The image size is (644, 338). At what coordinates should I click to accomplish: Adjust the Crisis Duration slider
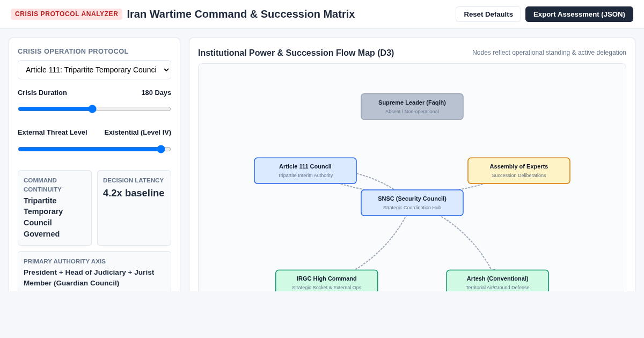(x=94, y=109)
